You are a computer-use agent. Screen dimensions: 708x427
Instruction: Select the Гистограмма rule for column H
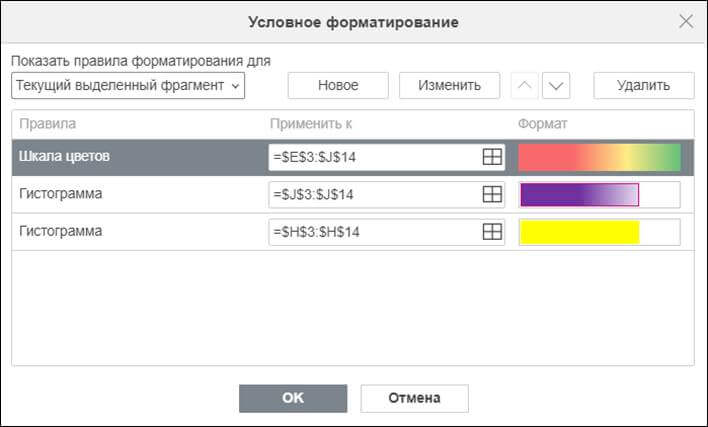point(62,231)
